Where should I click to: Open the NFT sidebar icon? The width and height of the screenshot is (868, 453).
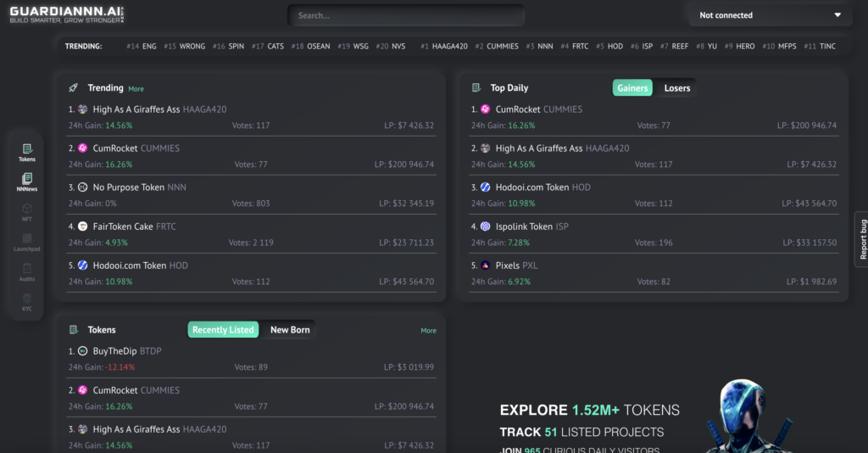tap(27, 212)
